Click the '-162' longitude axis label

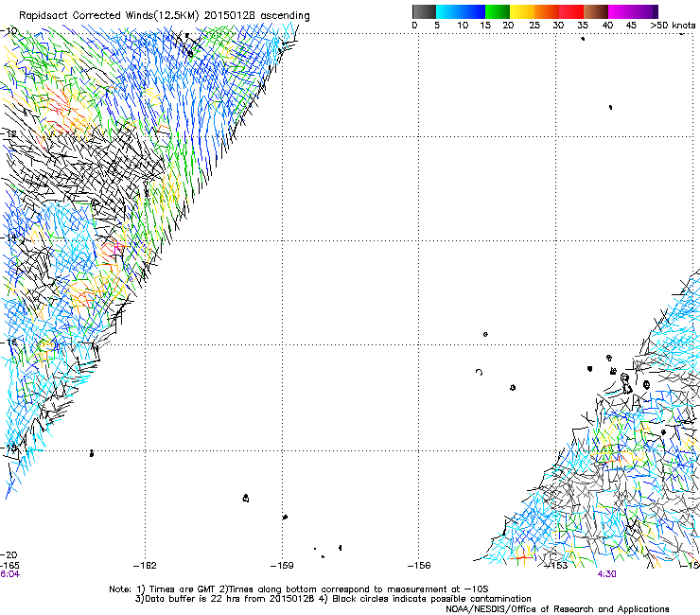tap(145, 566)
